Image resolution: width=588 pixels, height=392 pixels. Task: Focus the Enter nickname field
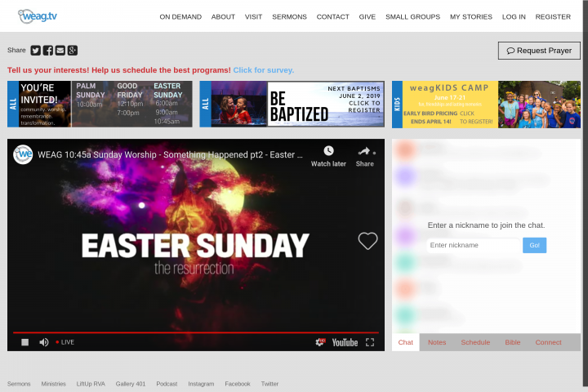tap(473, 245)
